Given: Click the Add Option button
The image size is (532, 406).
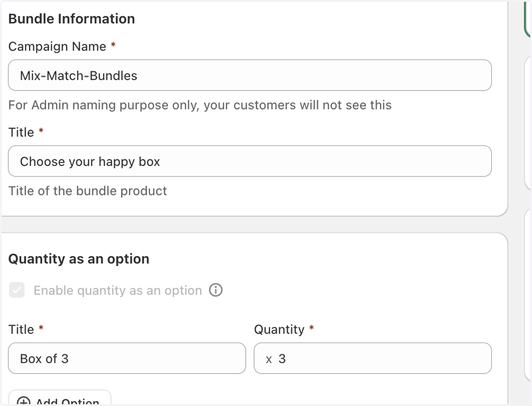Looking at the screenshot, I should tap(59, 398).
